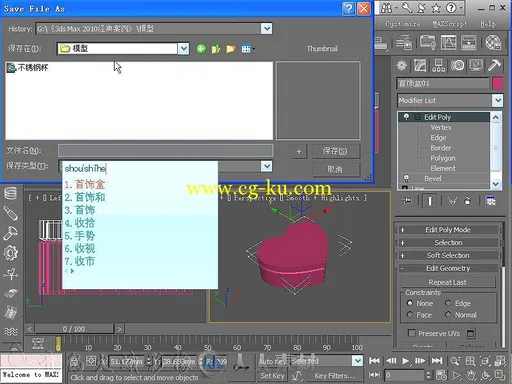The height and width of the screenshot is (384, 512).
Task: Select Vertex sub-object level in stack
Action: (441, 127)
